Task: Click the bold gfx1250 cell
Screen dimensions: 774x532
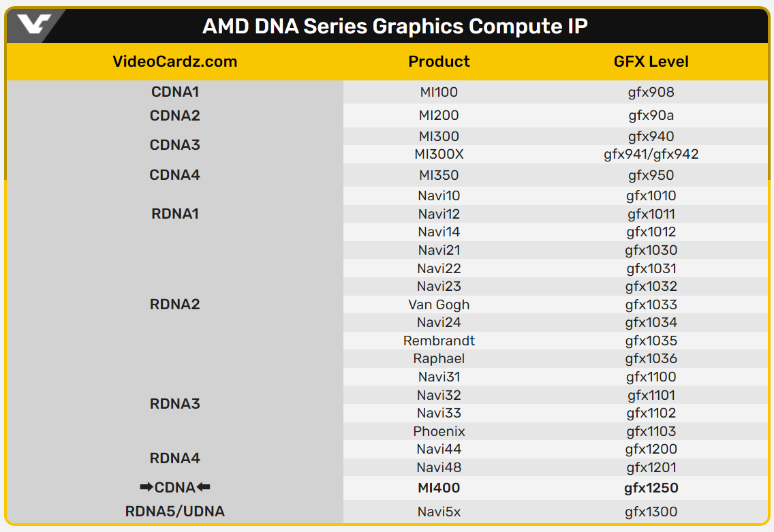Action: [651, 488]
